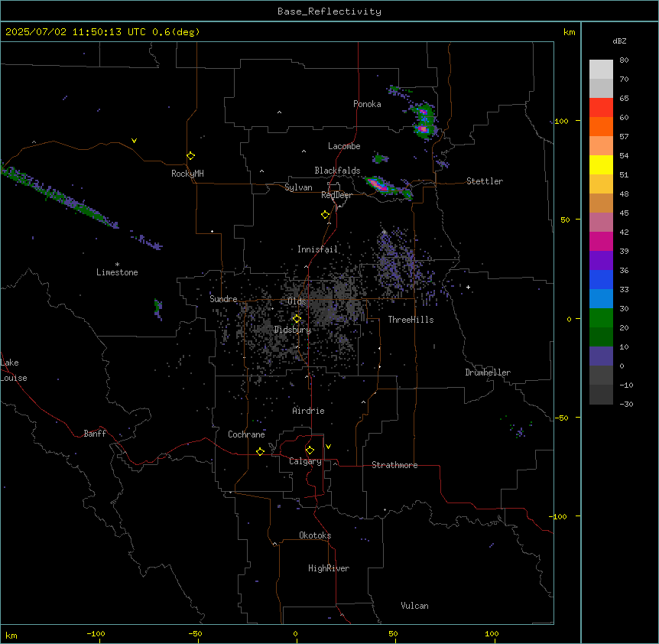Click the HighRiver city label

click(x=329, y=568)
